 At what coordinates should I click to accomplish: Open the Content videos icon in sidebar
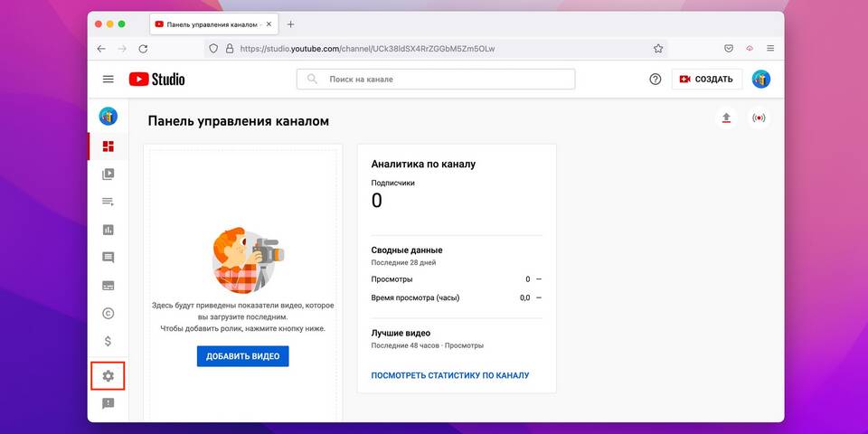click(x=108, y=174)
